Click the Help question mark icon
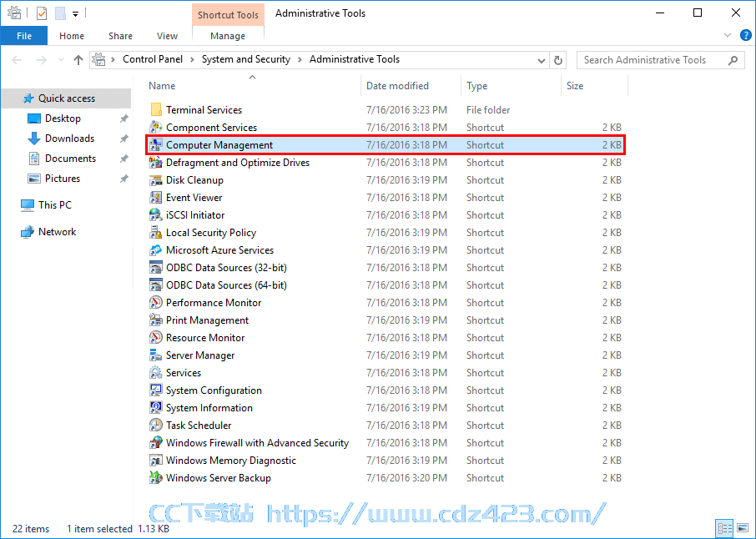The height and width of the screenshot is (539, 756). point(745,35)
